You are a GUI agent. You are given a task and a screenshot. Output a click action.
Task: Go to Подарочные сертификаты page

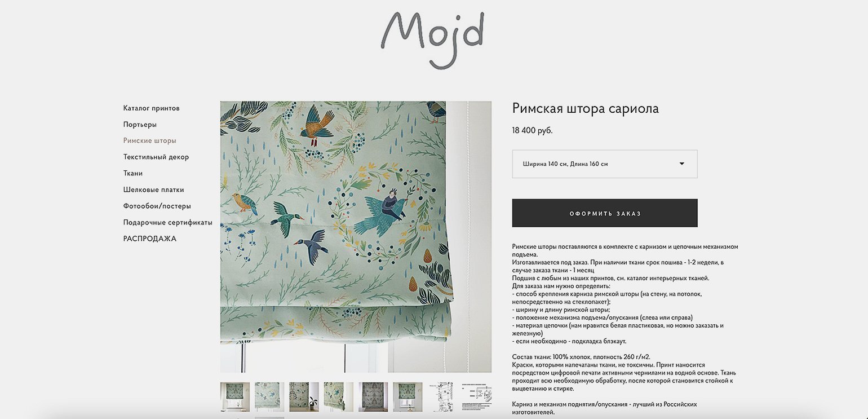tap(168, 223)
